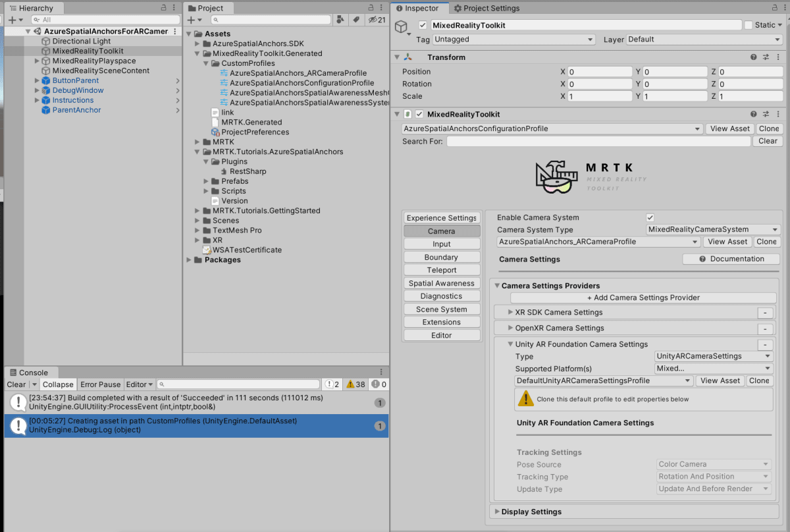The width and height of the screenshot is (790, 532).
Task: Click the AzureSpatialAnchors_ARCameraProfile asset icon
Action: point(224,73)
